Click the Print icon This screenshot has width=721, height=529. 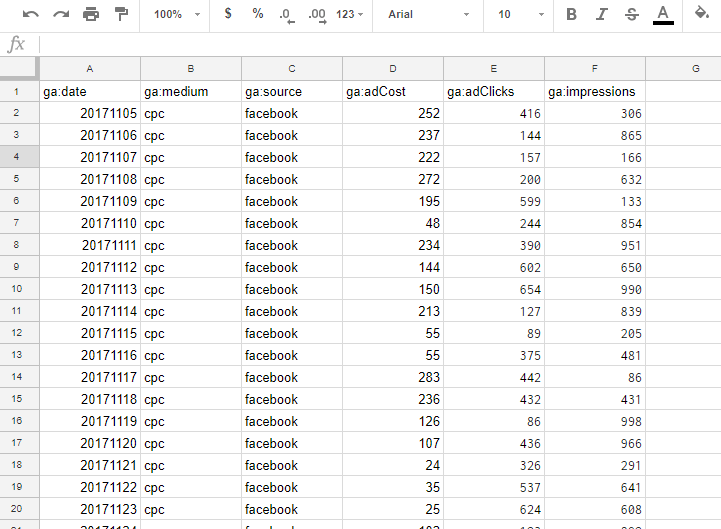91,14
